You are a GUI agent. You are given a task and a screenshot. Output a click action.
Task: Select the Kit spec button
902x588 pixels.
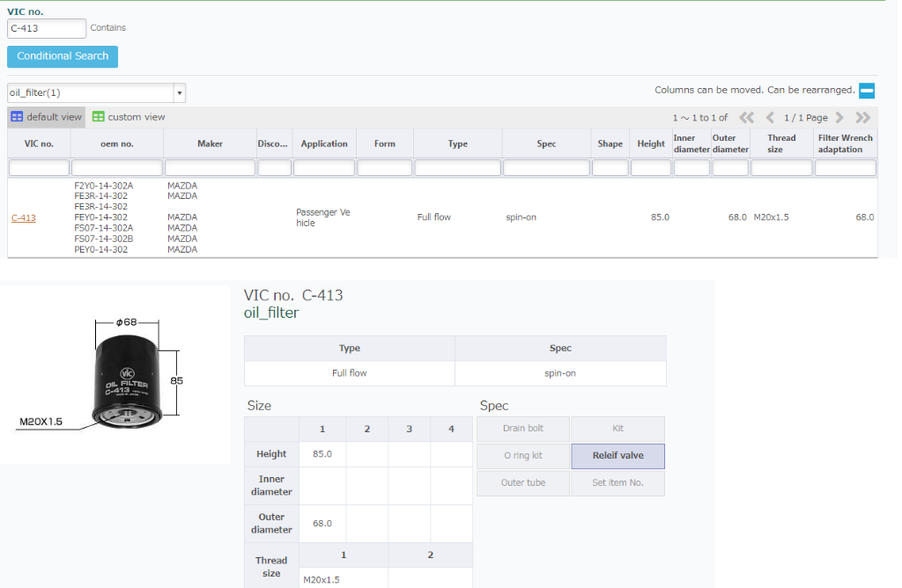coord(617,428)
